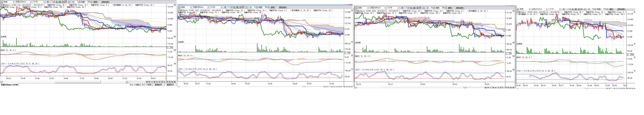The image size is (644, 115).
Task: Open the 先物 dropdown in leftmost chart
Action: (x=14, y=2)
